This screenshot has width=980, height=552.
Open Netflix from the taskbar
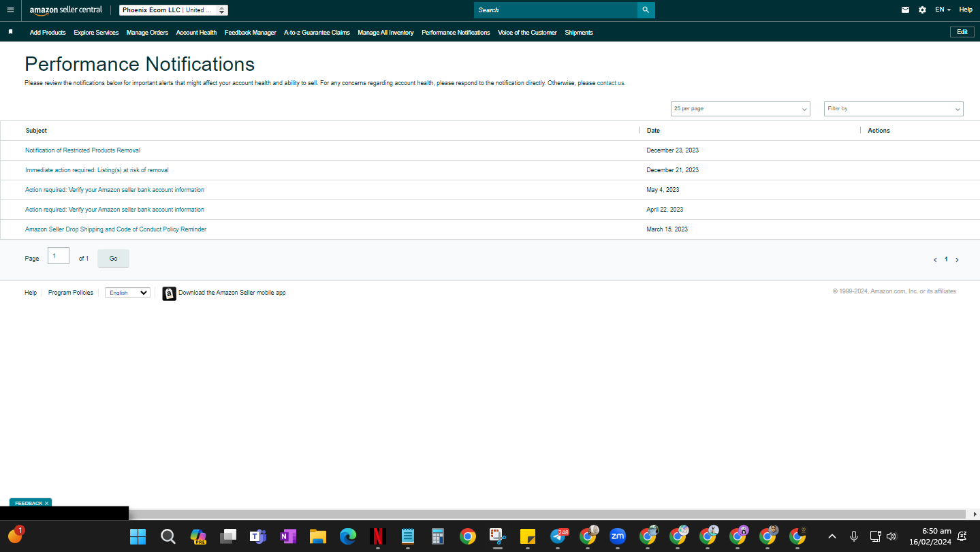pyautogui.click(x=378, y=536)
